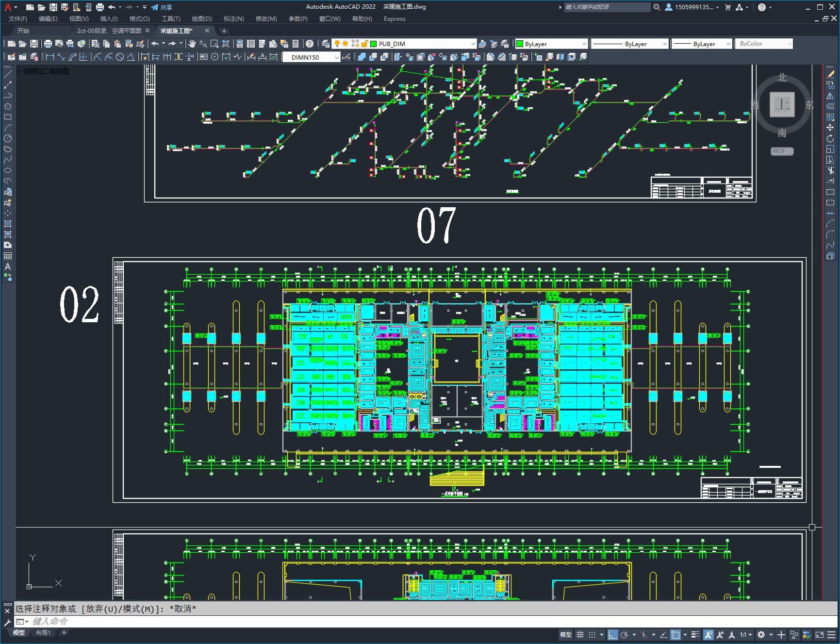The image size is (840, 644).
Task: Select the Linear dimension tool
Action: tap(50, 57)
